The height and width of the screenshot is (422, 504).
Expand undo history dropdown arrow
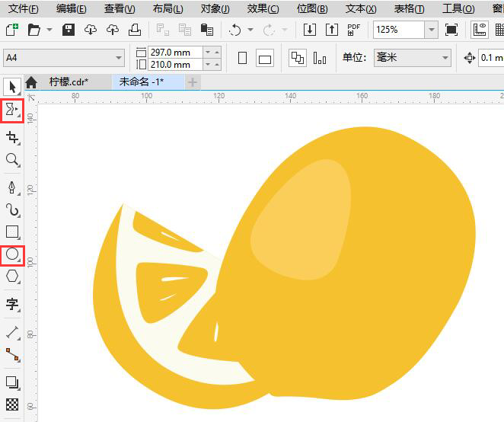[250, 30]
